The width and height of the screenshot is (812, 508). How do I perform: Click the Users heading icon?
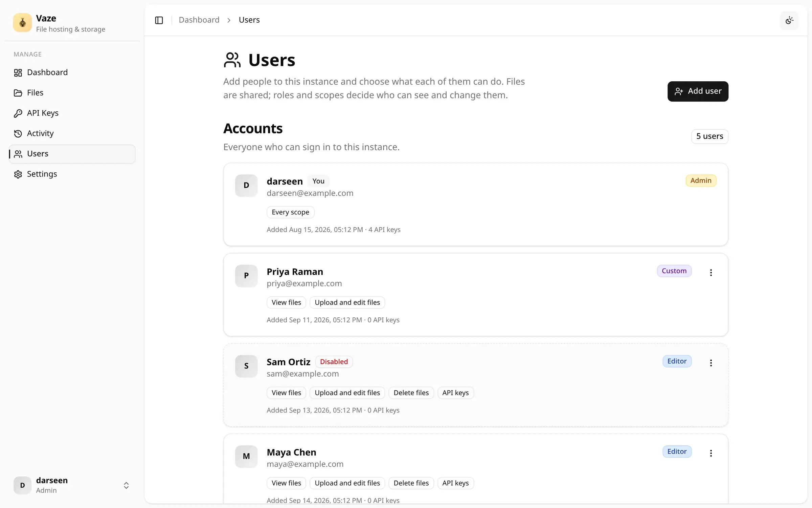(x=232, y=60)
